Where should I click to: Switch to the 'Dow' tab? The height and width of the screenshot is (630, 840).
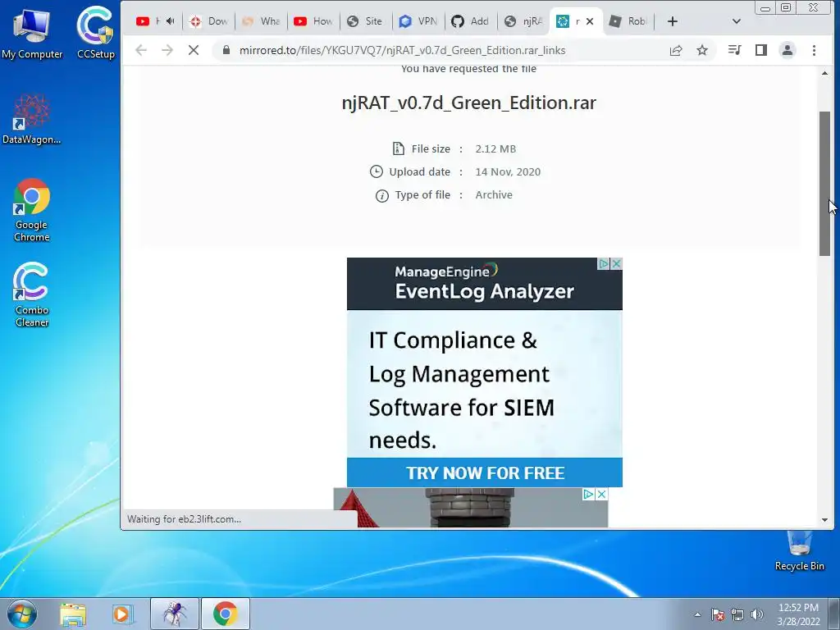(208, 21)
